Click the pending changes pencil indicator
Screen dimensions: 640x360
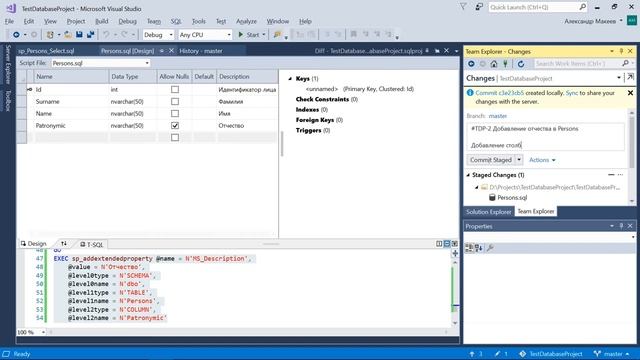[501, 354]
